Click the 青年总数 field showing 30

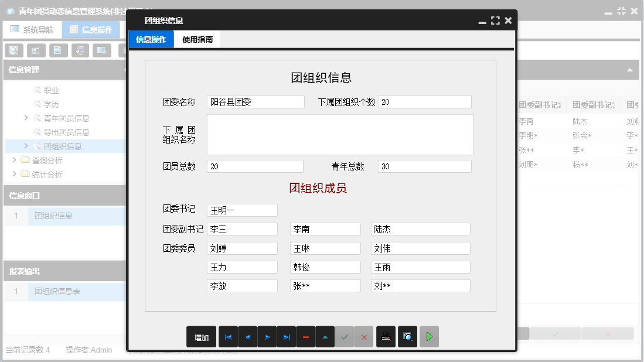(424, 166)
